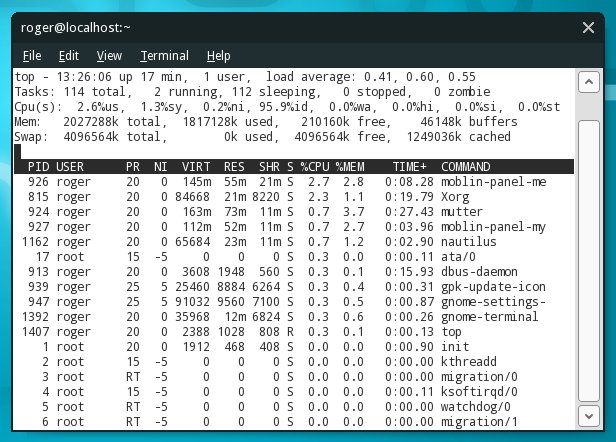Click the migration/1 process name
The width and height of the screenshot is (616, 442).
coord(479,422)
